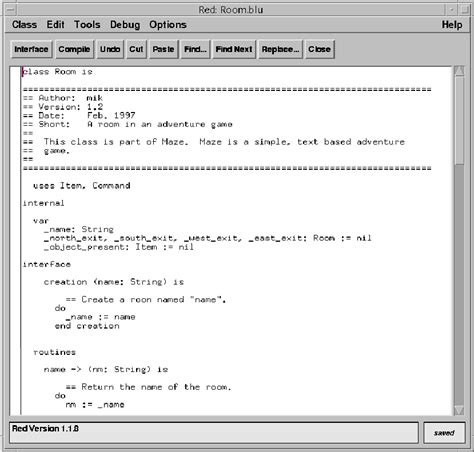
Task: Click the Paste button
Action: coord(163,49)
